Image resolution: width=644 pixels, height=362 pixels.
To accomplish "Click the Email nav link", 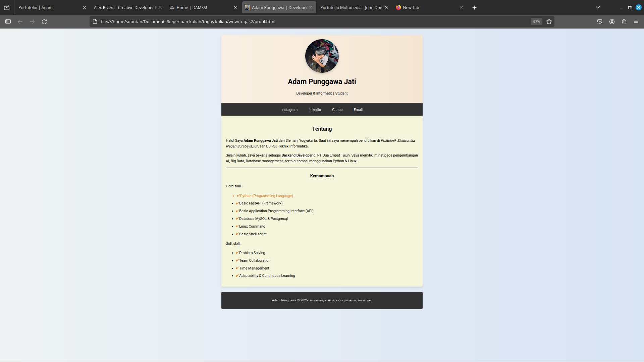I will click(358, 110).
